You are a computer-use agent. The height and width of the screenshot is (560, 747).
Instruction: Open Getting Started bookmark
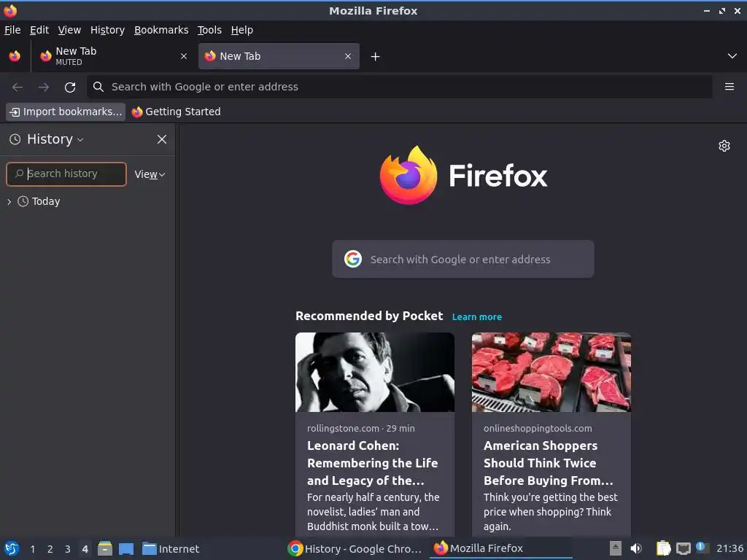click(x=177, y=112)
